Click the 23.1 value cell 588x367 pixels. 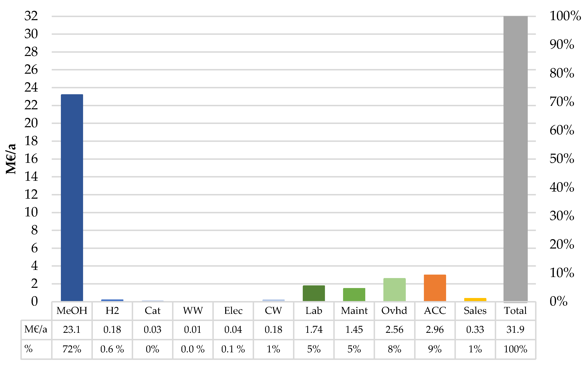pyautogui.click(x=72, y=330)
